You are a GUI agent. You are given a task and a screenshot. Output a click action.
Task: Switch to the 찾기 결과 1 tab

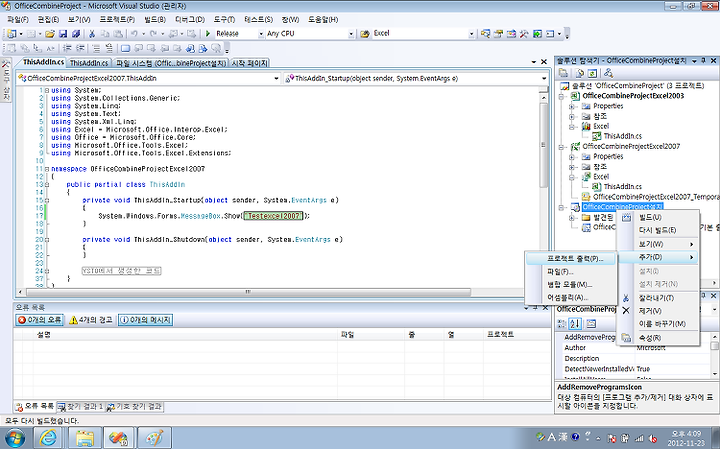pyautogui.click(x=80, y=407)
